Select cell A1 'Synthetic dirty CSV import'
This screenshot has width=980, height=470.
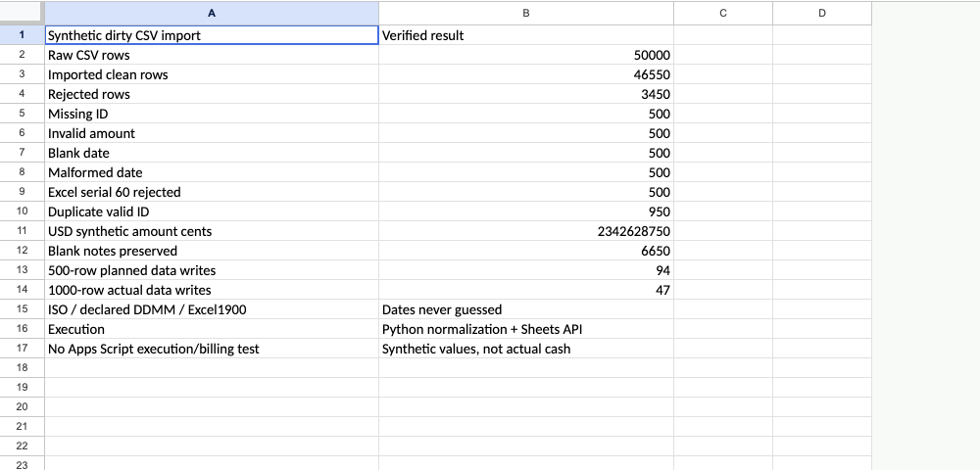(x=212, y=35)
